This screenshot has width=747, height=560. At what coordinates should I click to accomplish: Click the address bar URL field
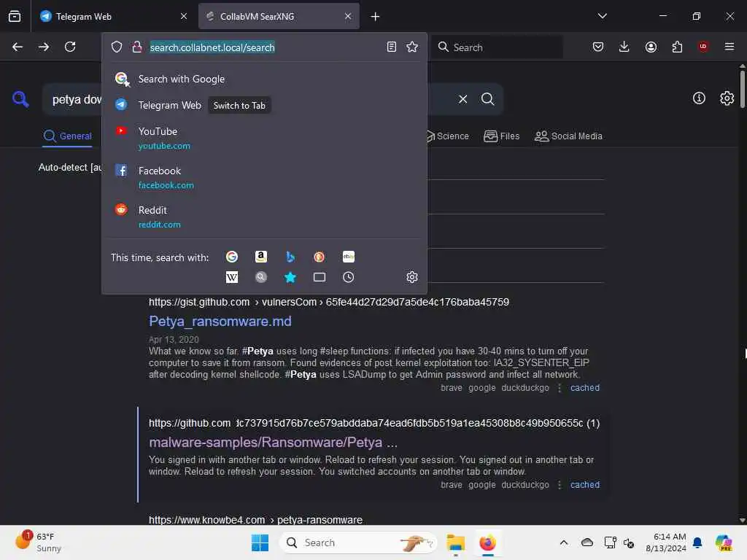tap(264, 47)
